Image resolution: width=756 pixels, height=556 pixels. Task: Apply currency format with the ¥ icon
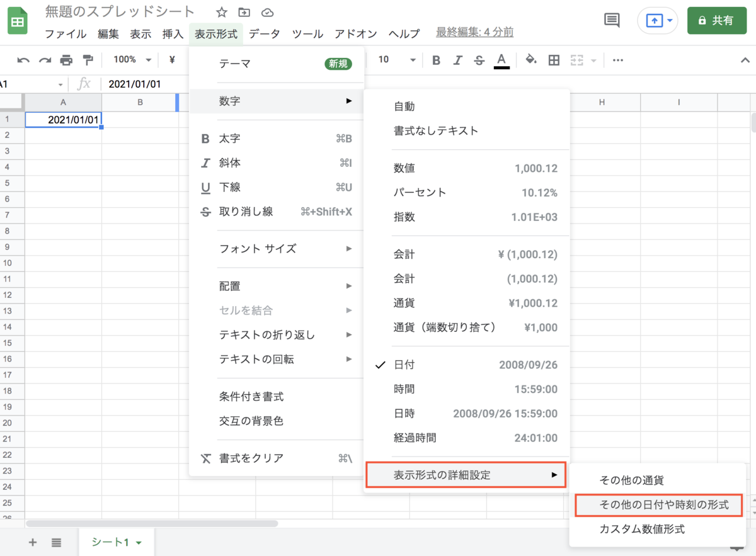(171, 59)
